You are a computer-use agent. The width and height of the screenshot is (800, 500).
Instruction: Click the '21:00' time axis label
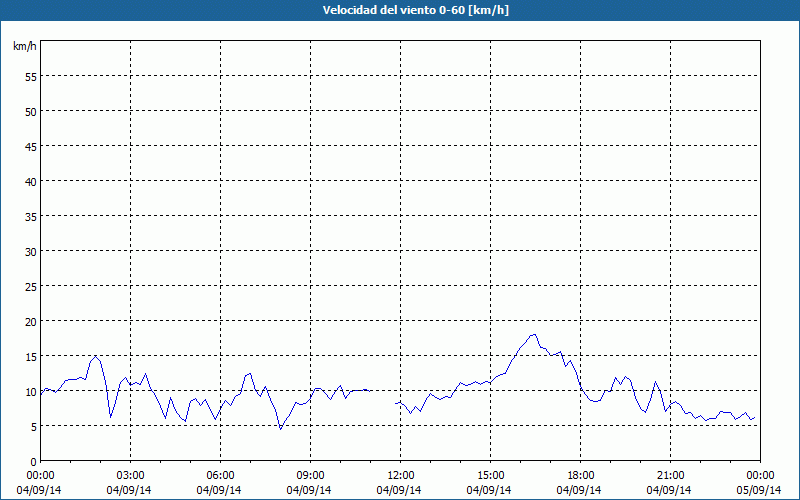click(x=670, y=476)
